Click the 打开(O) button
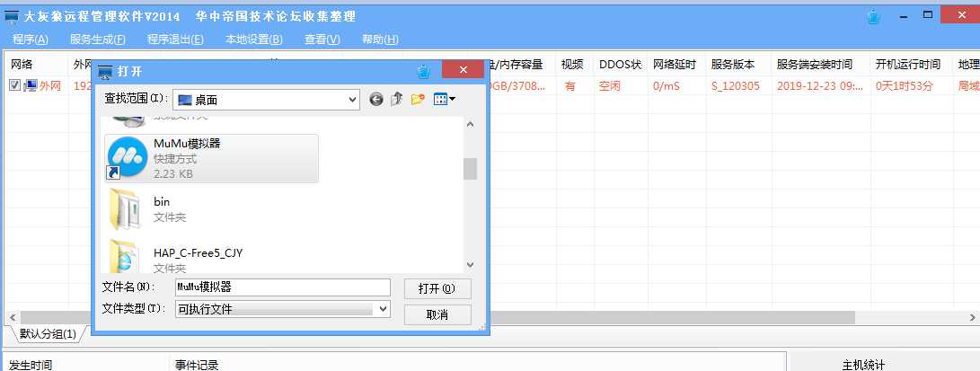The width and height of the screenshot is (980, 371). pyautogui.click(x=437, y=288)
